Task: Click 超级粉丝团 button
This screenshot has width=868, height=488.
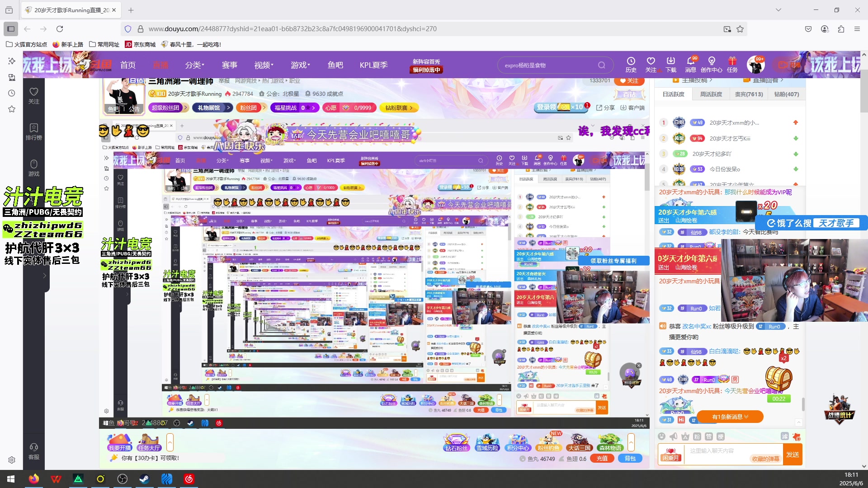Action: [x=169, y=108]
